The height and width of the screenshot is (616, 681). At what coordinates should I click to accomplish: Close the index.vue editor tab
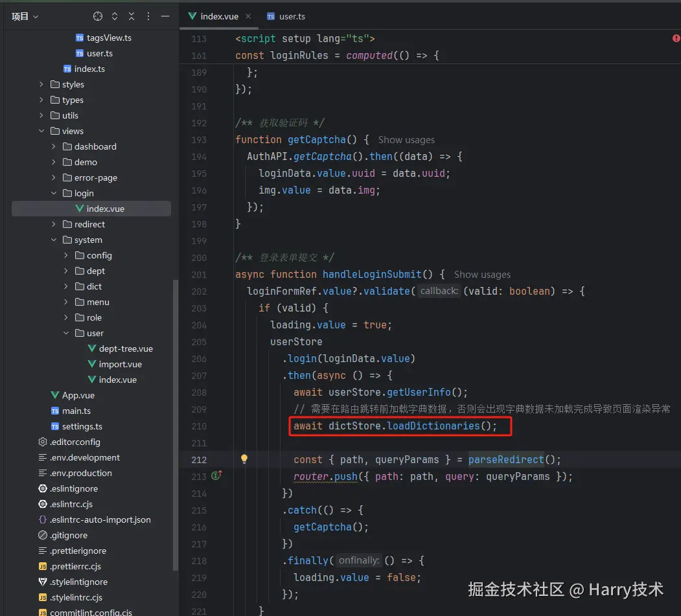point(248,16)
